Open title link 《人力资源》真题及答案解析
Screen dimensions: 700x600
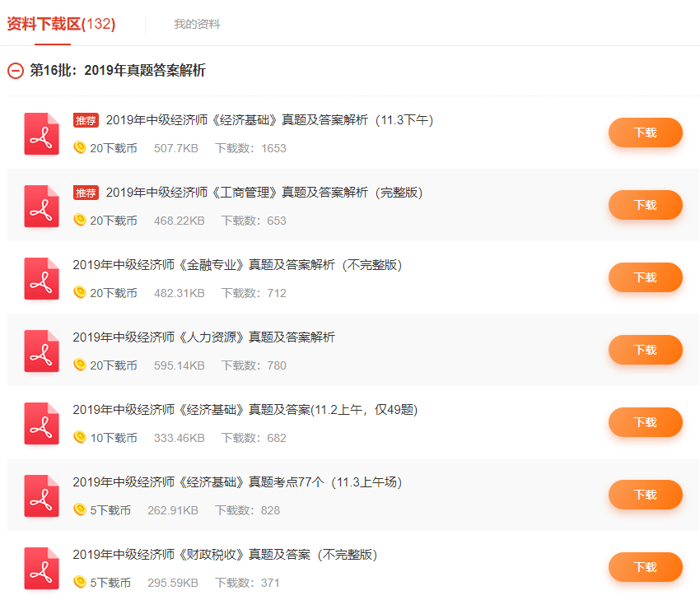click(203, 337)
